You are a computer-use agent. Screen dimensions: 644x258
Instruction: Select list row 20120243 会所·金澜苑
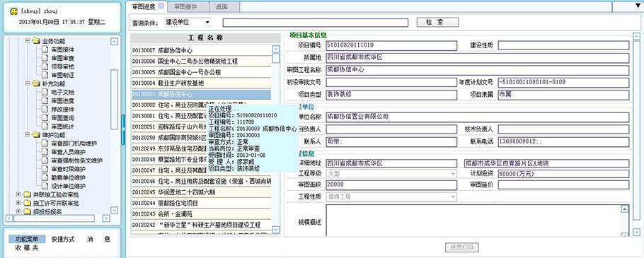click(201, 214)
